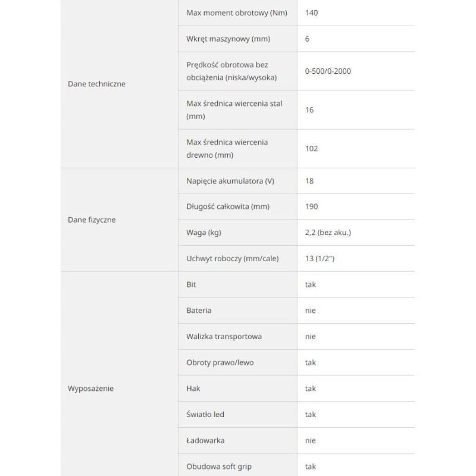
Task: Select the 0-500/0-2000 speed value
Action: [x=328, y=71]
